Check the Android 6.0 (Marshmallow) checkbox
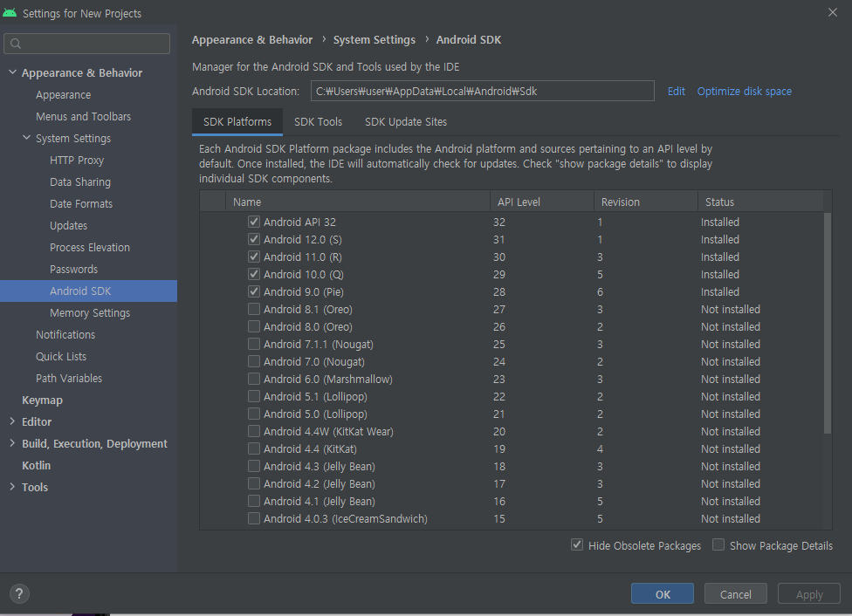The height and width of the screenshot is (616, 852). [x=254, y=379]
